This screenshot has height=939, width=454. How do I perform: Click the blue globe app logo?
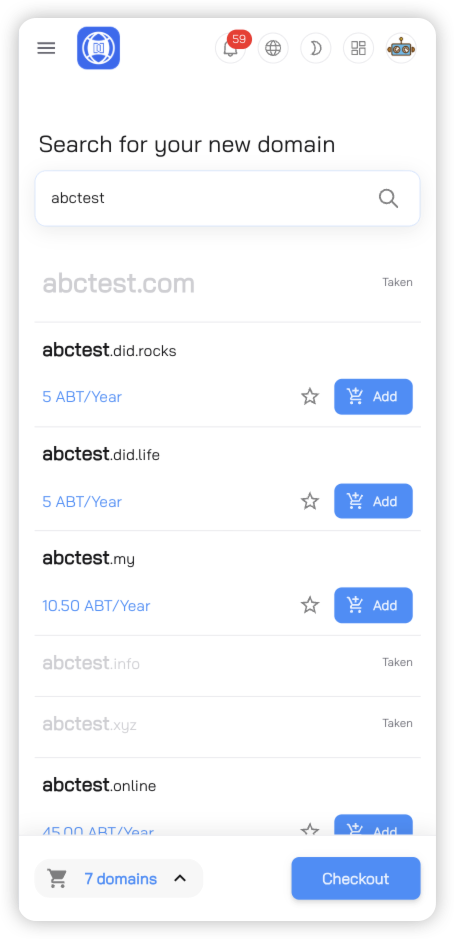98,48
